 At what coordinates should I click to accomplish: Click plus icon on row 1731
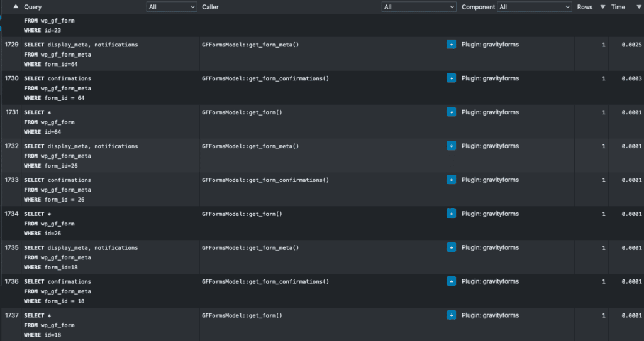coord(451,112)
